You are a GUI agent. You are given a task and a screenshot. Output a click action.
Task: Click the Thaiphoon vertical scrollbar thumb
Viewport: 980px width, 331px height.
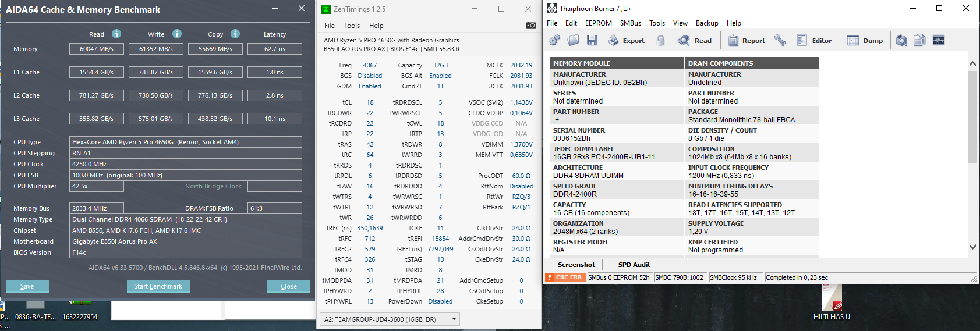point(972,116)
